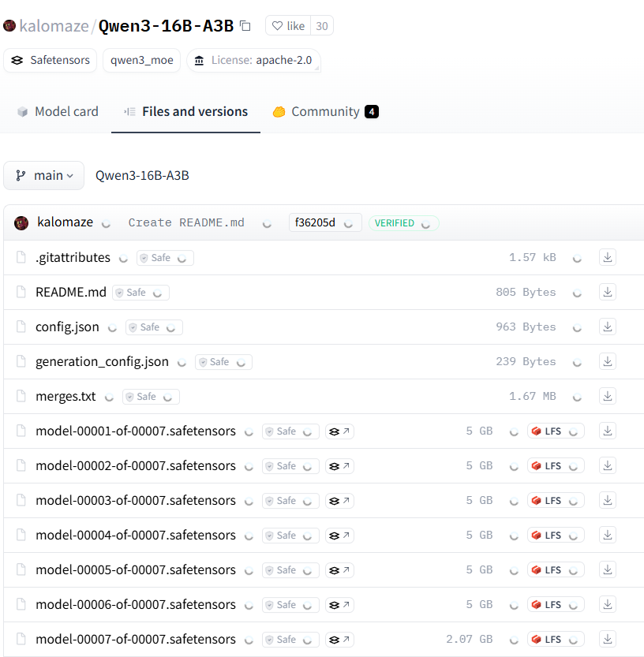
Task: Click the 2.07 GB size of model-00007
Action: pos(469,640)
